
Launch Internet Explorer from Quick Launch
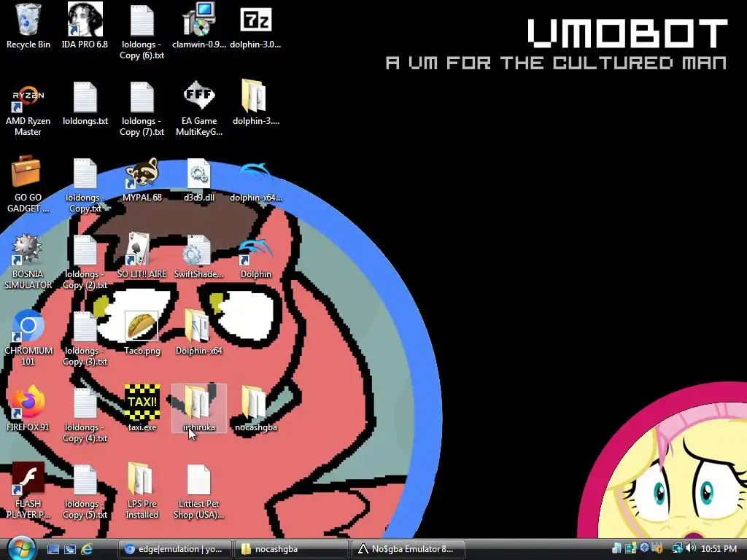[x=88, y=550]
